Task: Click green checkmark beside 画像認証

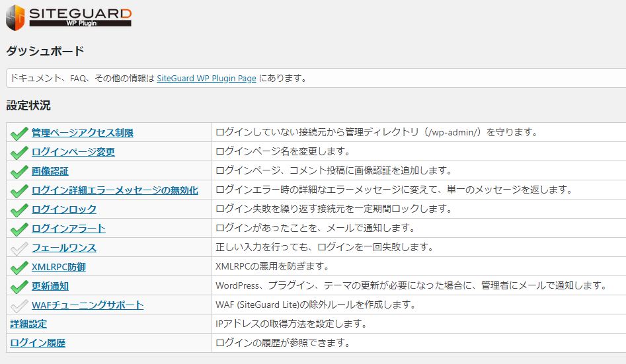Action: (x=19, y=172)
